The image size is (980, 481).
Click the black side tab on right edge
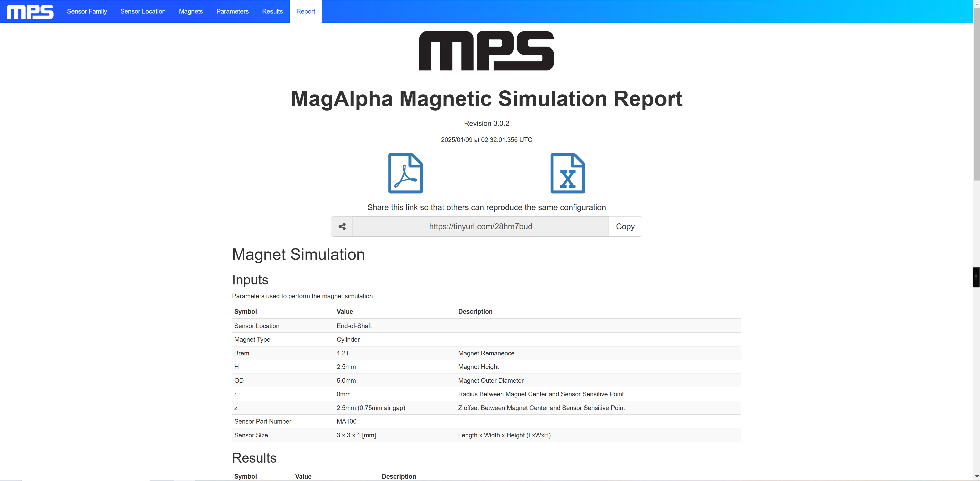click(x=976, y=277)
